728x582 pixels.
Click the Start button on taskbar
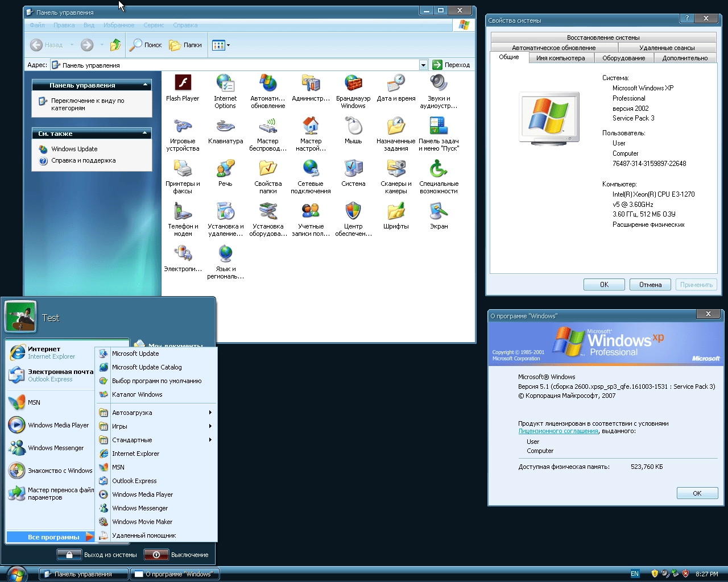pyautogui.click(x=16, y=574)
